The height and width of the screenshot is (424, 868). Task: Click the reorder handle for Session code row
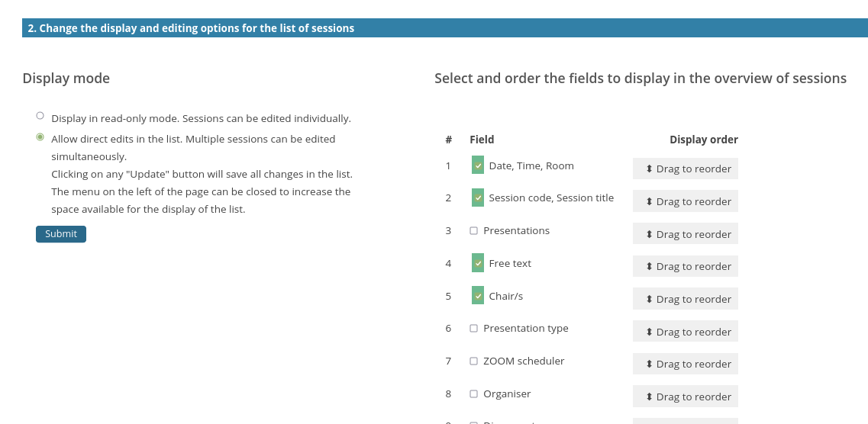coord(685,201)
